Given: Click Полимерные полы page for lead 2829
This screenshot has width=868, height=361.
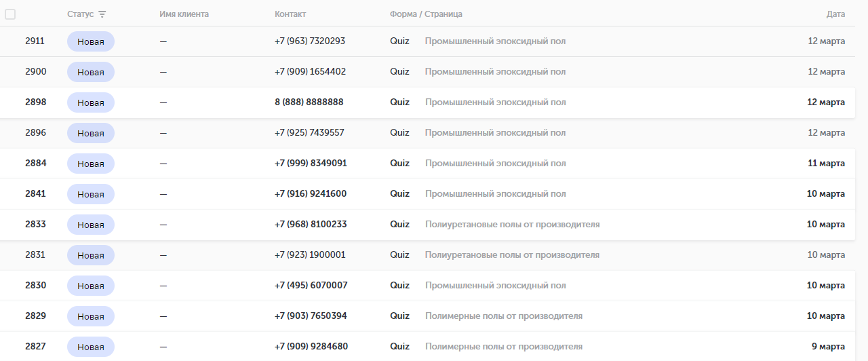Looking at the screenshot, I should 504,316.
